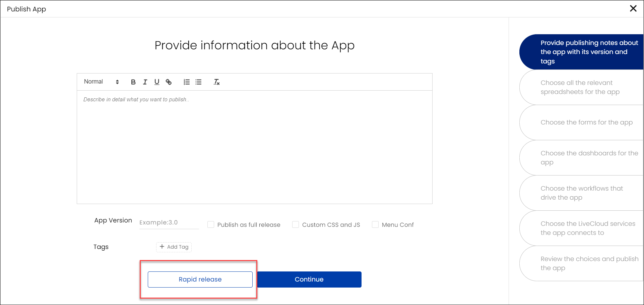Focus the App Version input field
The image size is (644, 305).
click(169, 222)
